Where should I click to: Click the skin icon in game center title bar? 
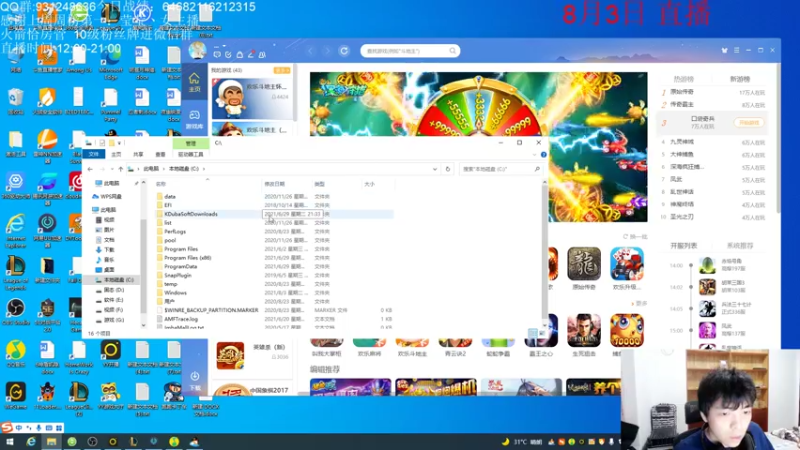(x=724, y=50)
